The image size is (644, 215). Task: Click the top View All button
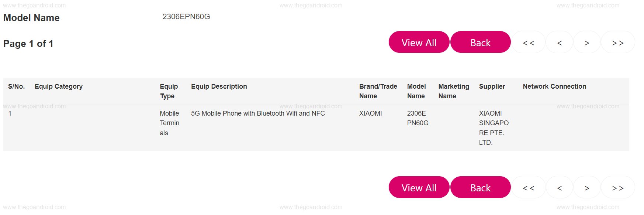[x=419, y=42]
